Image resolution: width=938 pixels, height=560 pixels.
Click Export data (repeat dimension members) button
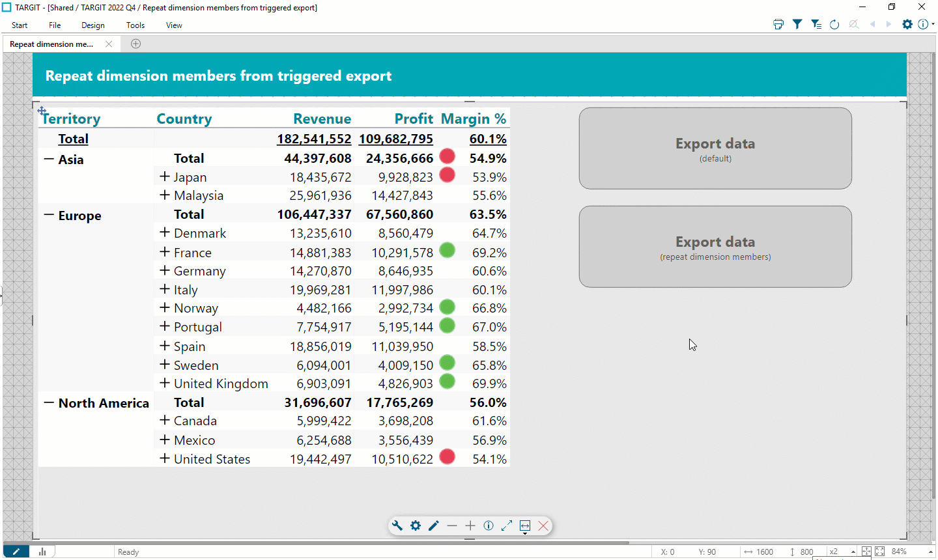(715, 247)
